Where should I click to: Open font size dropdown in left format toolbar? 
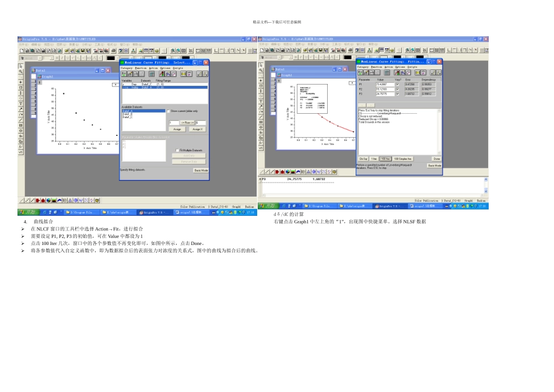tap(51, 58)
